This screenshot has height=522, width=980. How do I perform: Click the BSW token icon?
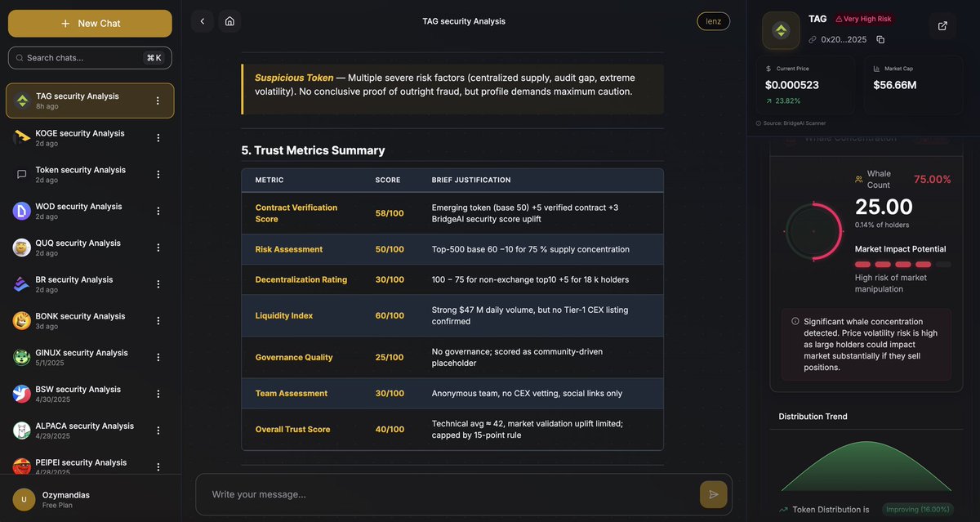tap(22, 394)
